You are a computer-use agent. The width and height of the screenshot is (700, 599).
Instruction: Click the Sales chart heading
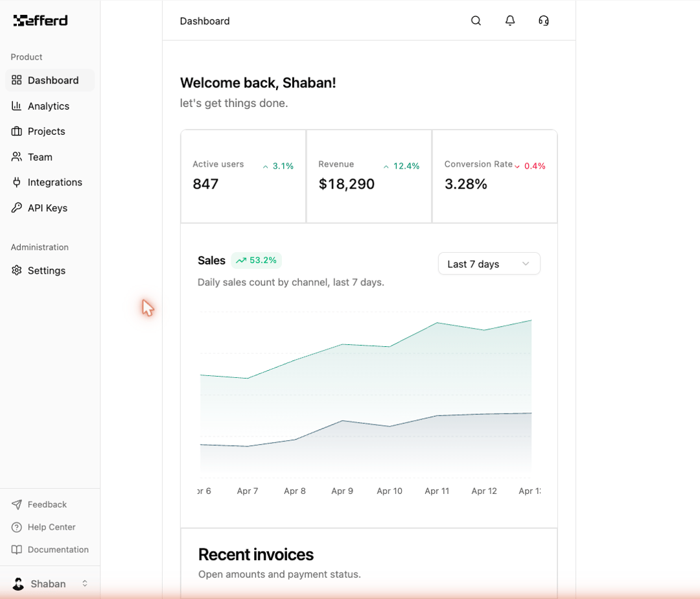click(x=211, y=261)
